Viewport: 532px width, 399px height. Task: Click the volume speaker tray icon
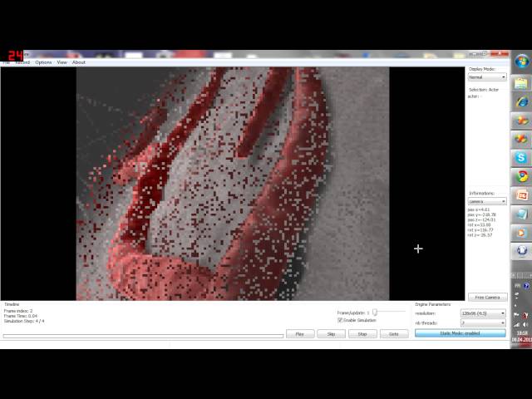coord(525,325)
